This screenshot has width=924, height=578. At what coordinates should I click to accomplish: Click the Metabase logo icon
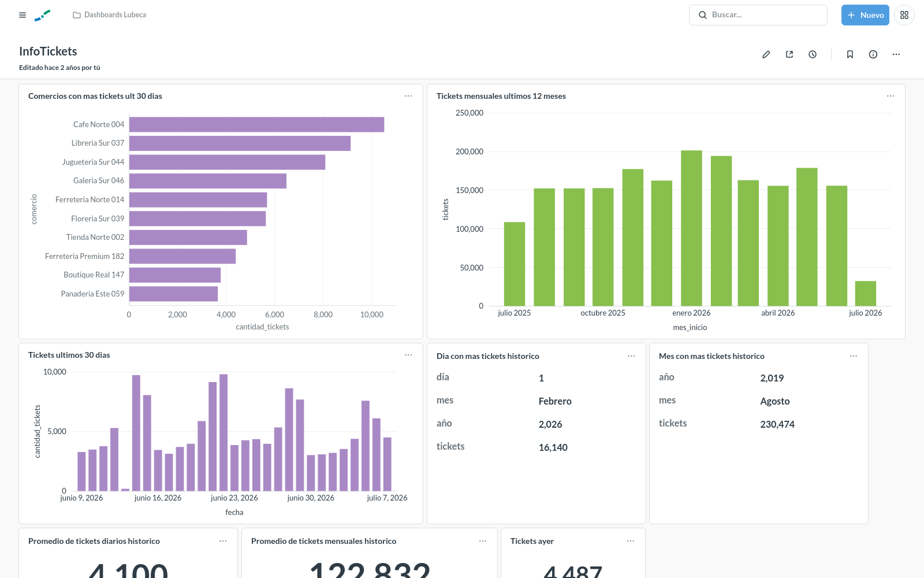coord(43,15)
